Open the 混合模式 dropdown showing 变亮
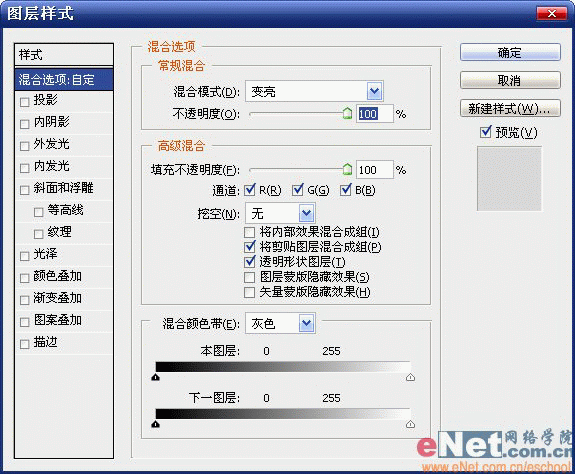The width and height of the screenshot is (575, 474). coord(314,91)
